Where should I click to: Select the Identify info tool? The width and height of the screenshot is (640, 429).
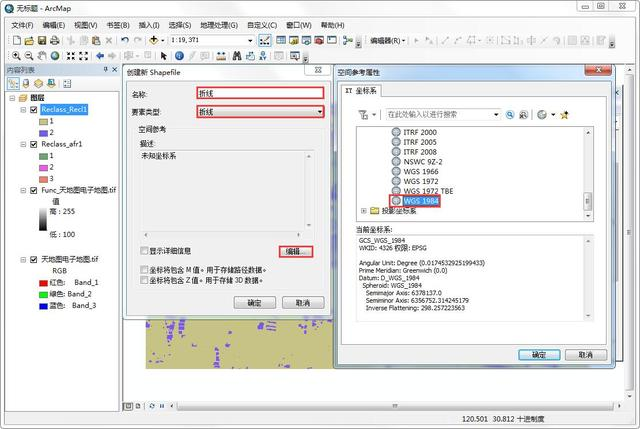[x=179, y=56]
